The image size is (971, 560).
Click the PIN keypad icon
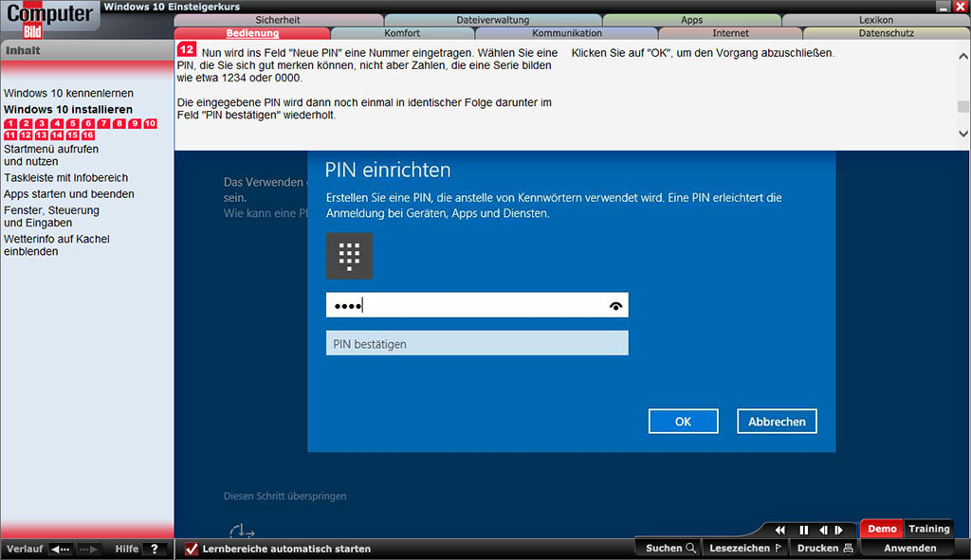coord(349,256)
